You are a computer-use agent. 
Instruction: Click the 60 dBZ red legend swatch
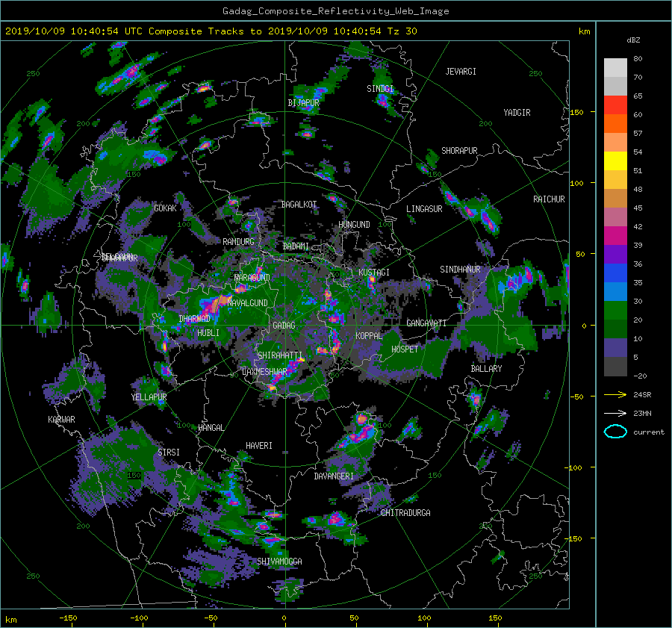point(615,105)
